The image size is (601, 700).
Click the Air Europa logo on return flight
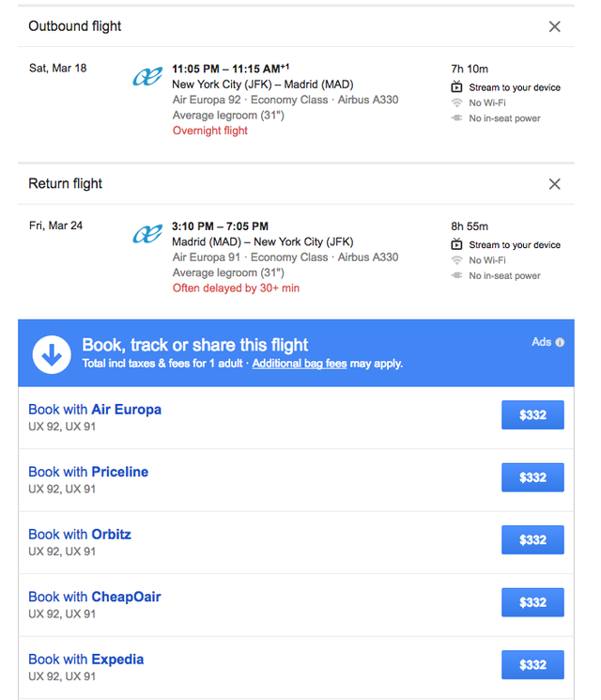[147, 234]
